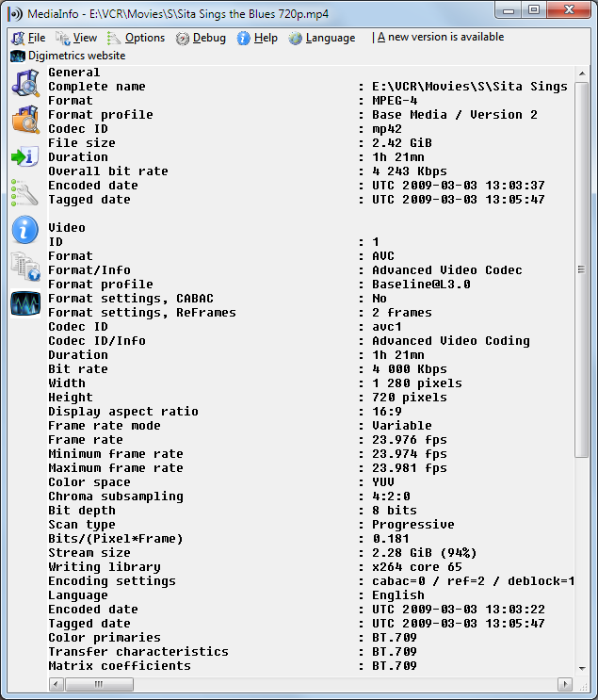The height and width of the screenshot is (700, 598).
Task: Click the 'Format settings, CABAC' label
Action: tap(131, 299)
